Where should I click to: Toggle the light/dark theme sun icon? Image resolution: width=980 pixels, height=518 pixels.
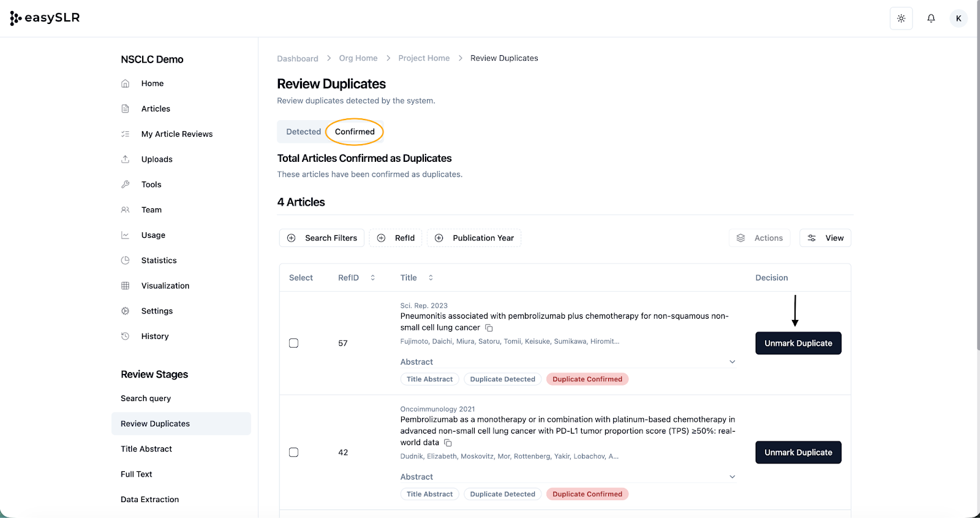(x=901, y=18)
